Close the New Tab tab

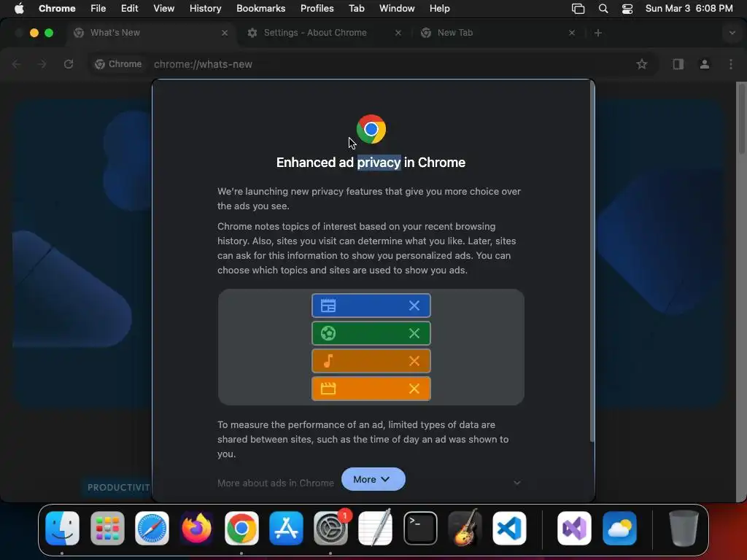point(572,33)
